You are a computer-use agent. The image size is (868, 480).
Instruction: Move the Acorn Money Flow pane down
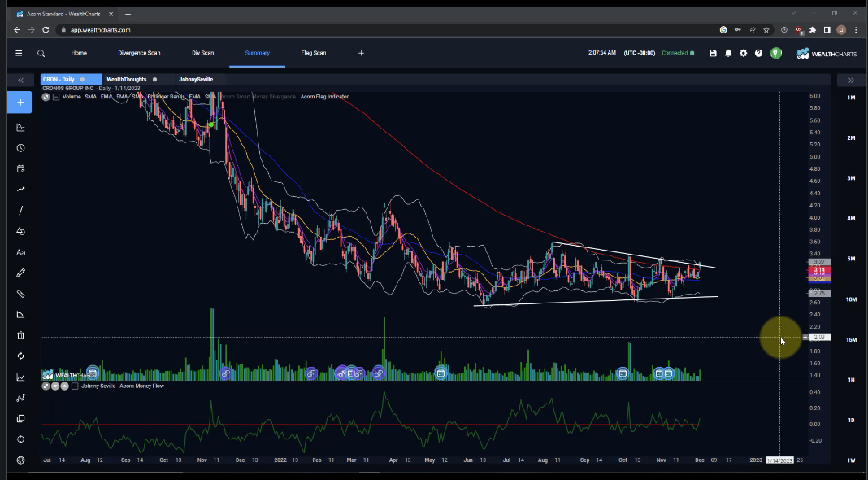pos(55,386)
